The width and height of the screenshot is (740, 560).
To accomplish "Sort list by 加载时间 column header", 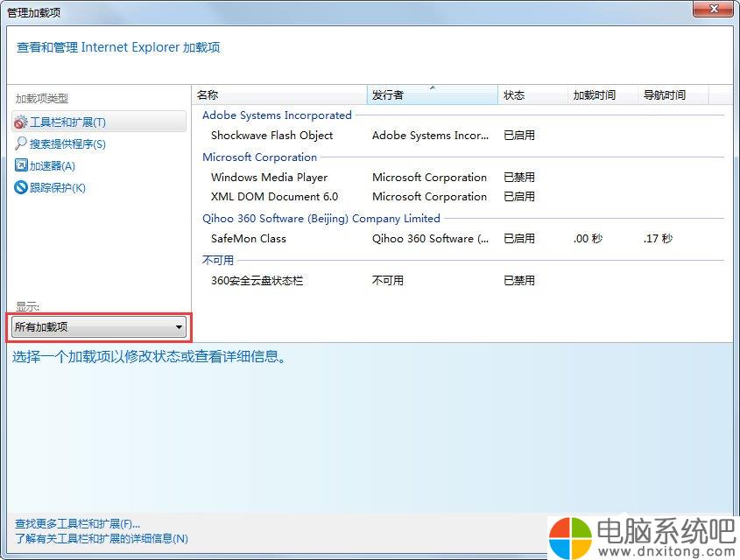I will [x=603, y=94].
